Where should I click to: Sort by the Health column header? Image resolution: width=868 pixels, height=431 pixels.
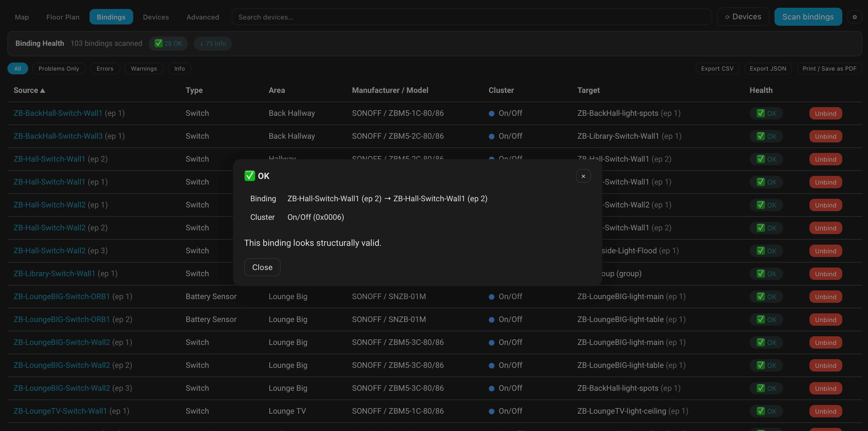tap(761, 90)
